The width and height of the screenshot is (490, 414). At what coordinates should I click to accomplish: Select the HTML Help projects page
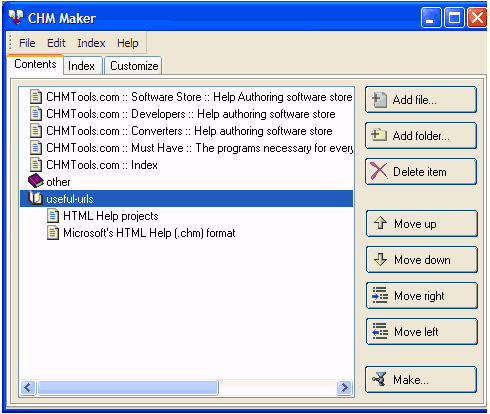111,216
